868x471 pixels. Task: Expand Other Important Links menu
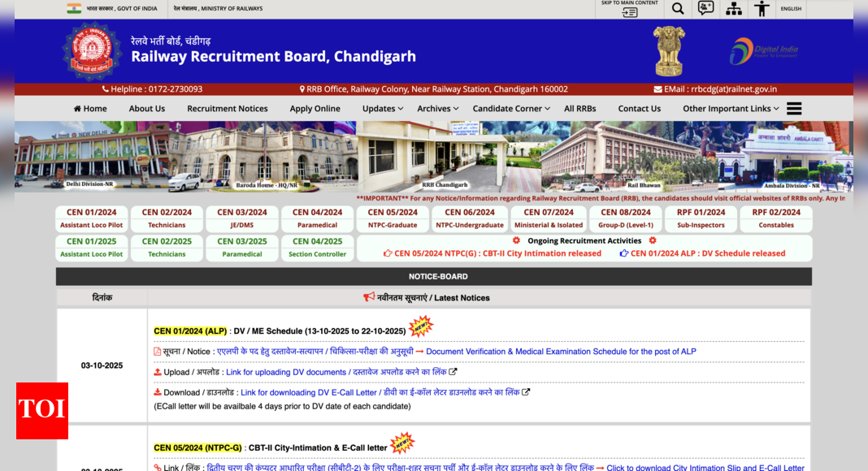click(731, 109)
